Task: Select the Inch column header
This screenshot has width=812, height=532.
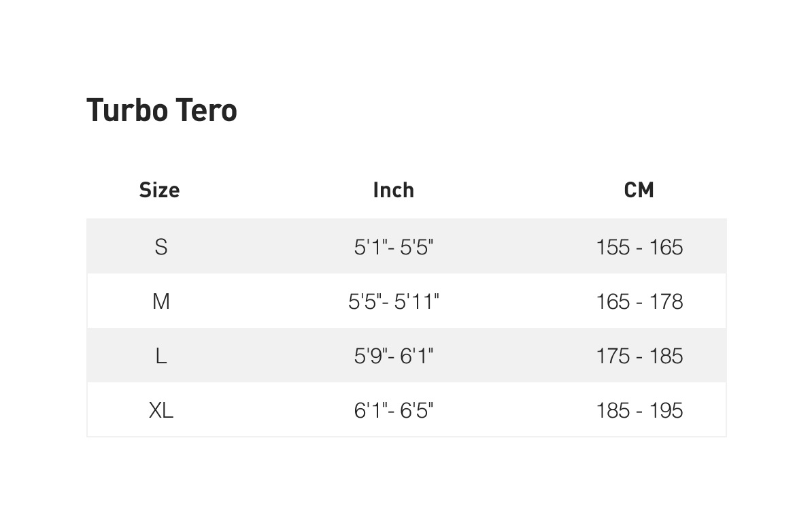Action: tap(394, 190)
